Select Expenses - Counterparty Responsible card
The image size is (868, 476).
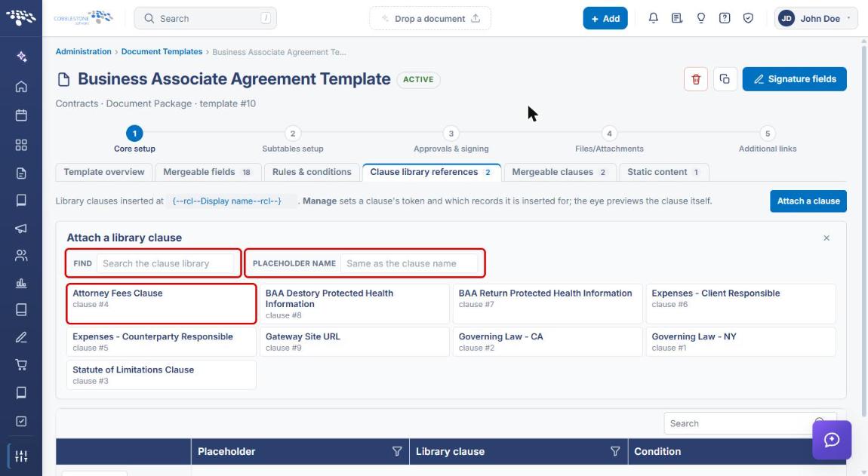(x=161, y=342)
